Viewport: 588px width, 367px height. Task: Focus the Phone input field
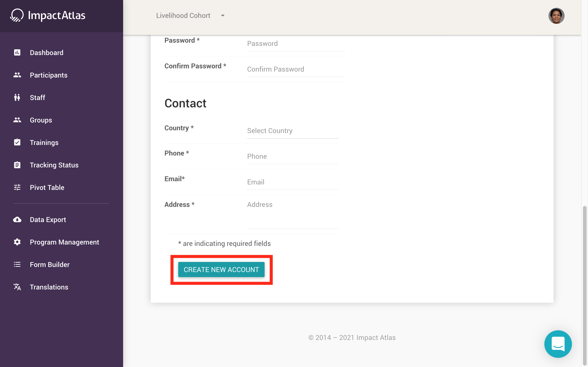pyautogui.click(x=293, y=157)
